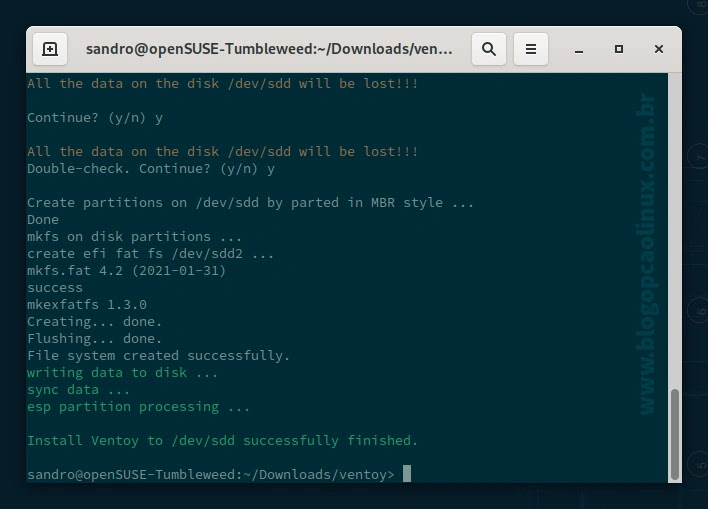Click the second 'All the data on the disk' warning line
This screenshot has height=509, width=708.
(x=222, y=151)
